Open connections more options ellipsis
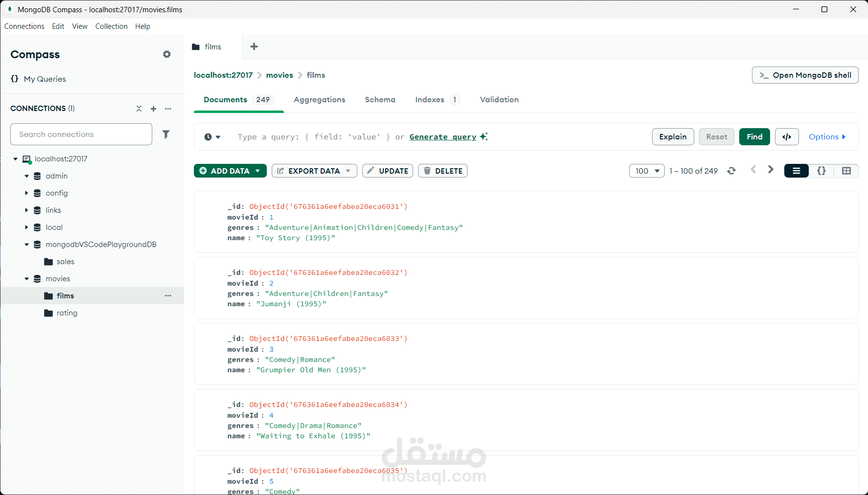Screen dimensions: 868x495 168,109
